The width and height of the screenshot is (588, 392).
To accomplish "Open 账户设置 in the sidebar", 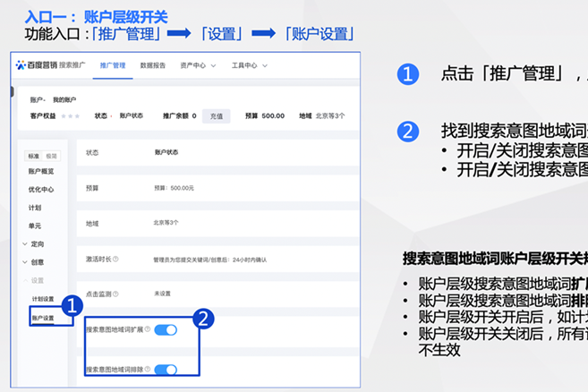I will pos(43,318).
